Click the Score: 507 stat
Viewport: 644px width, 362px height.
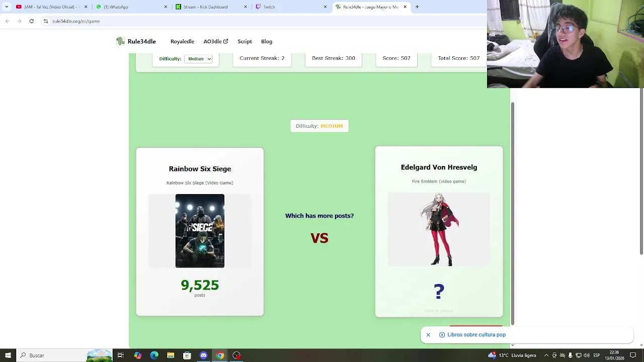(396, 58)
